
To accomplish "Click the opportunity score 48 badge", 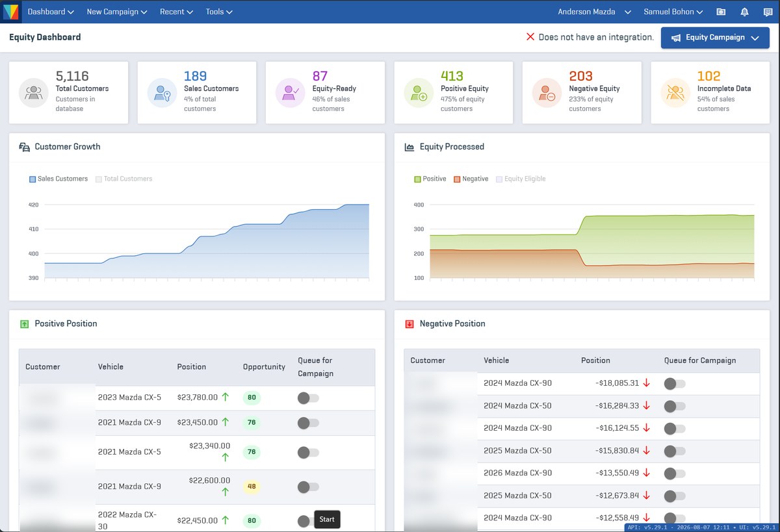I will tap(251, 487).
